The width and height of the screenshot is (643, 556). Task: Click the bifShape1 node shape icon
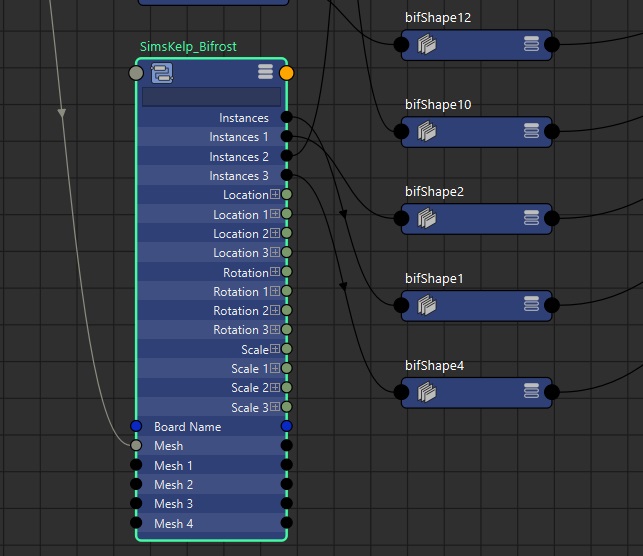[x=426, y=305]
